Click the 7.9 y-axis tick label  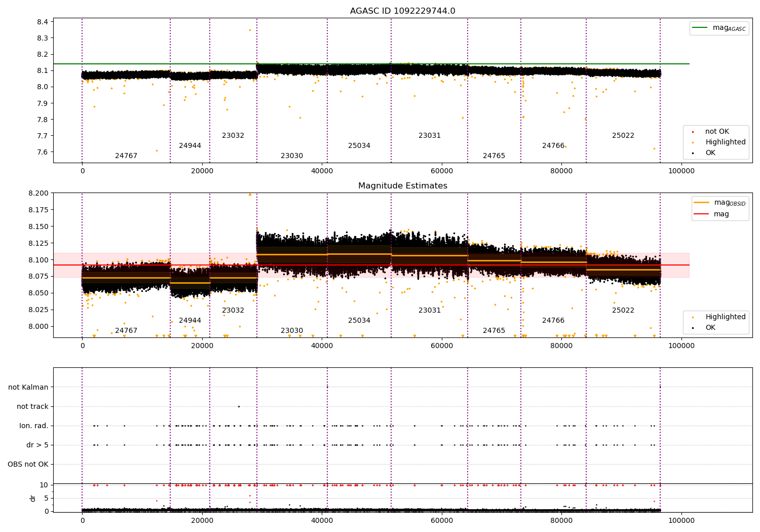click(43, 103)
